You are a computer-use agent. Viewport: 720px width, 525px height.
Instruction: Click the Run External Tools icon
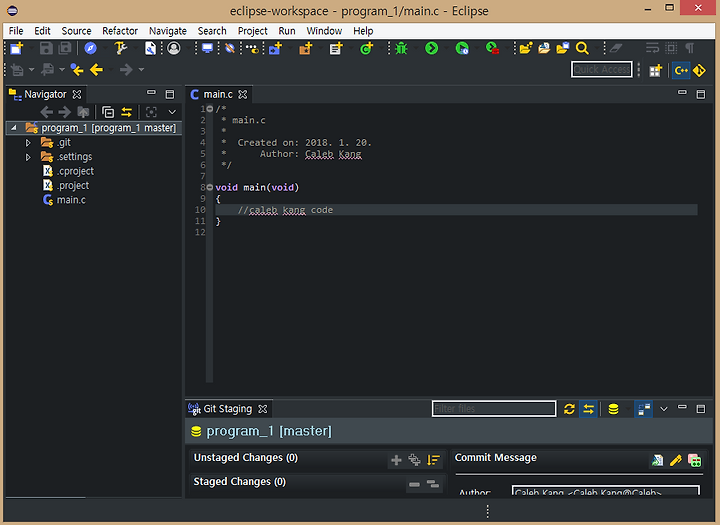pyautogui.click(x=492, y=48)
